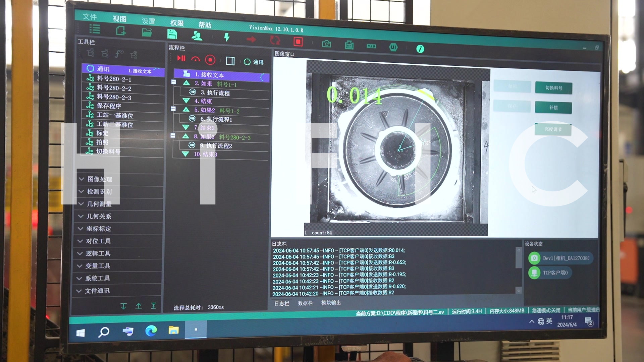Switch to the 数据栏 tab
Screen dimensions: 644x362
[305, 303]
